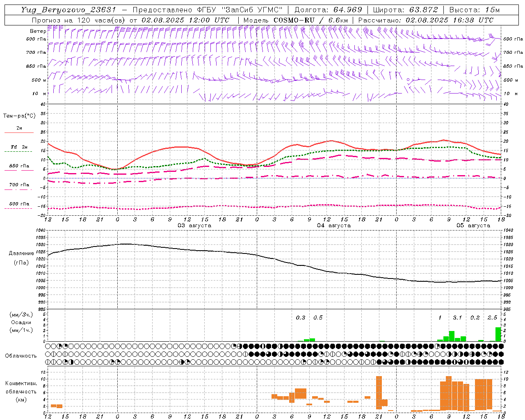Click the 0.5 precipitation total
This screenshot has height=420, width=525.
tap(318, 317)
